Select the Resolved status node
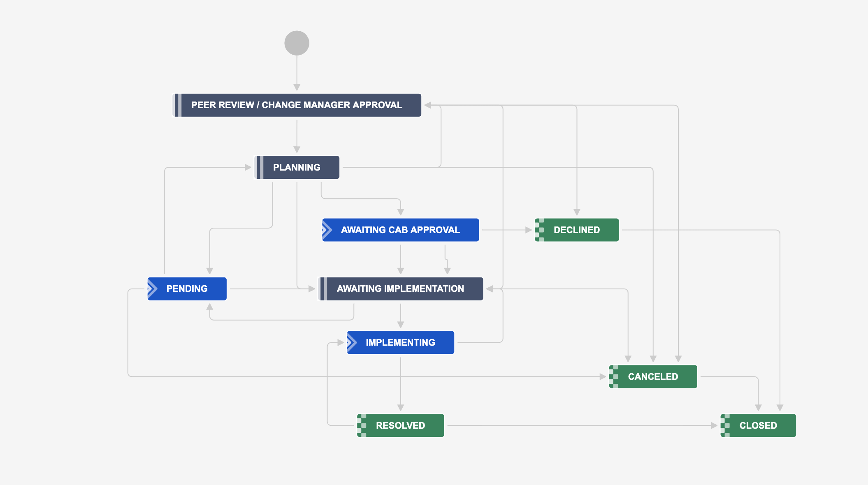This screenshot has width=868, height=485. pos(400,425)
